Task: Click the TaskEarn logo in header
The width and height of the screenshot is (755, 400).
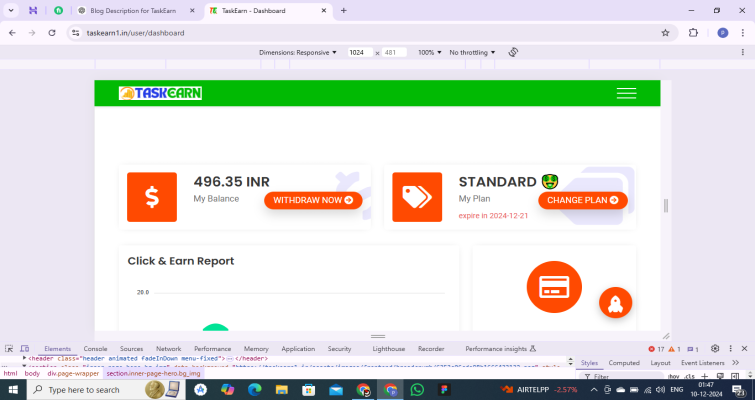Action: [160, 93]
